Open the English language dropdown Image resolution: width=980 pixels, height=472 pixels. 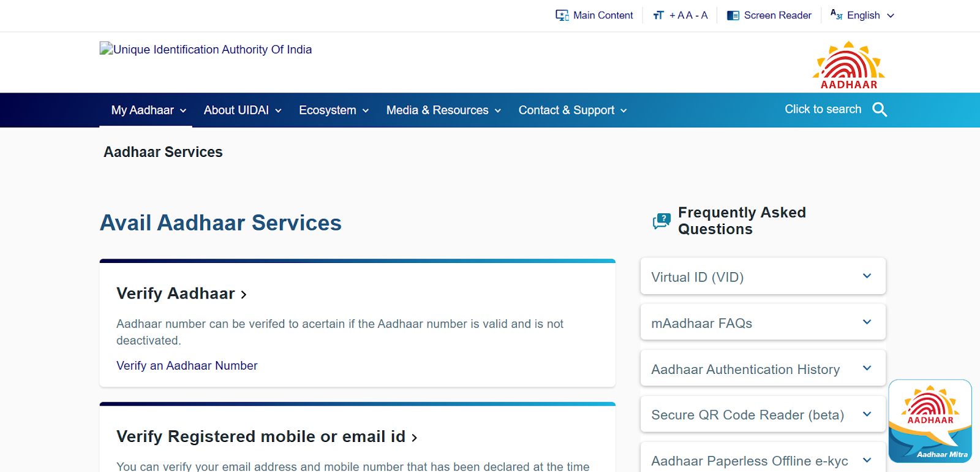tap(862, 15)
